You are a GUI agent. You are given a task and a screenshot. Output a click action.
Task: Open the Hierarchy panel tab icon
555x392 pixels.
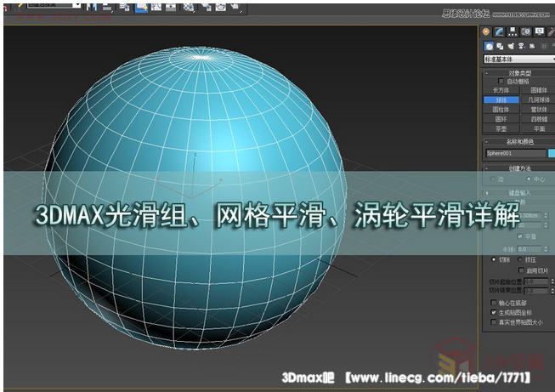513,31
